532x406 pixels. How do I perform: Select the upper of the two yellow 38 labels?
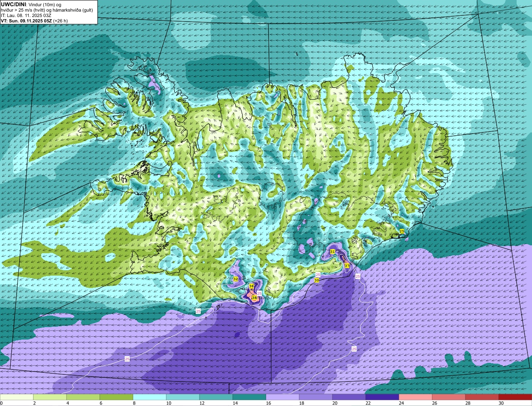click(251, 286)
